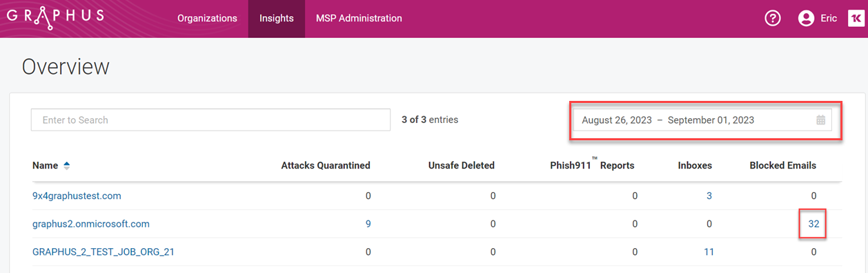868x273 pixels.
Task: Open 9x4graphustest.com organization link
Action: [x=77, y=196]
